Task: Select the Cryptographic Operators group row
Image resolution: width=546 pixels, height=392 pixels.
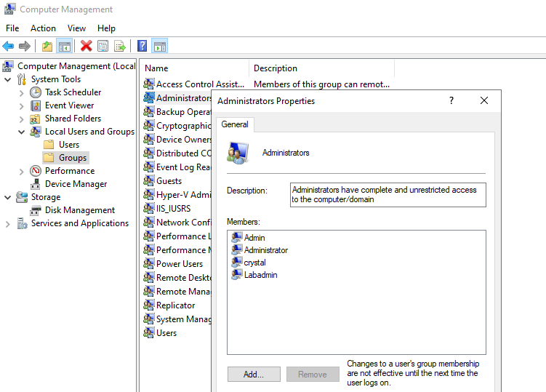Action: (177, 125)
